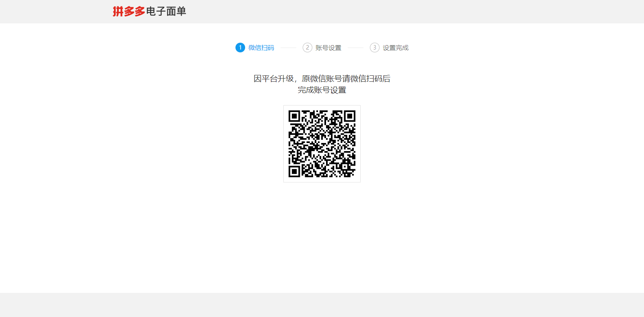Click the empty gray header area at right
The height and width of the screenshot is (317, 644).
point(483,11)
